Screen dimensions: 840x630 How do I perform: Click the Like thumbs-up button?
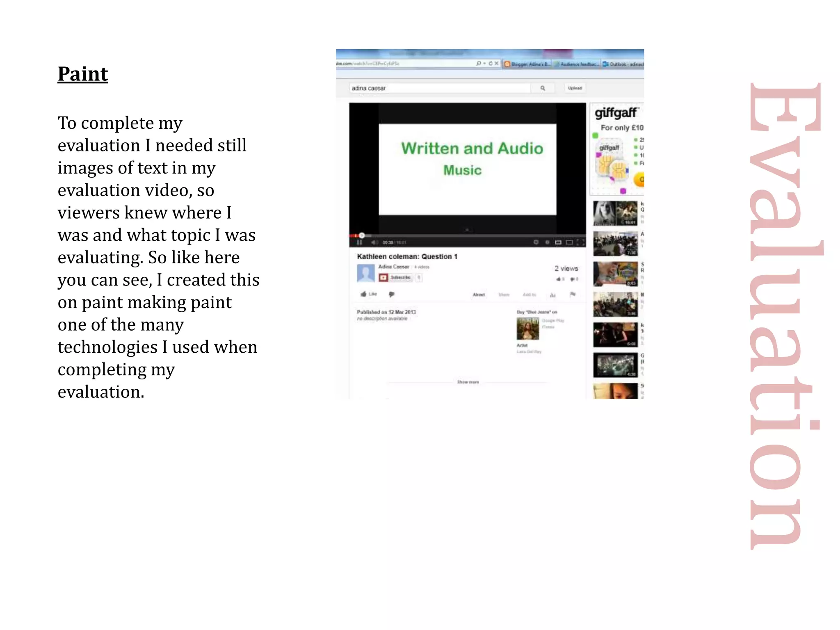(x=368, y=294)
